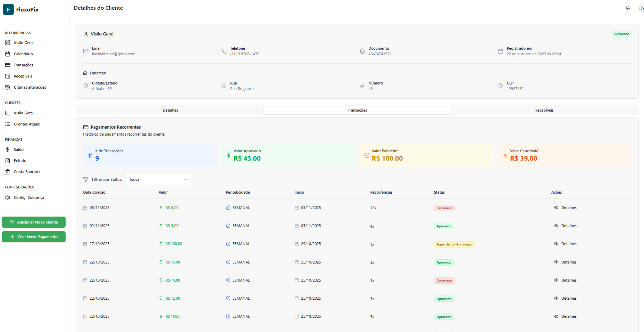Click Criar Novo Pagamento button
This screenshot has height=332, width=644.
[x=33, y=237]
